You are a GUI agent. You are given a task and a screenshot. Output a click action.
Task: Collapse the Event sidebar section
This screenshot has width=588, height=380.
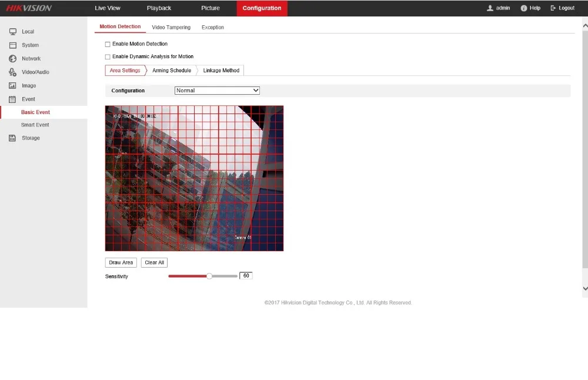point(28,99)
